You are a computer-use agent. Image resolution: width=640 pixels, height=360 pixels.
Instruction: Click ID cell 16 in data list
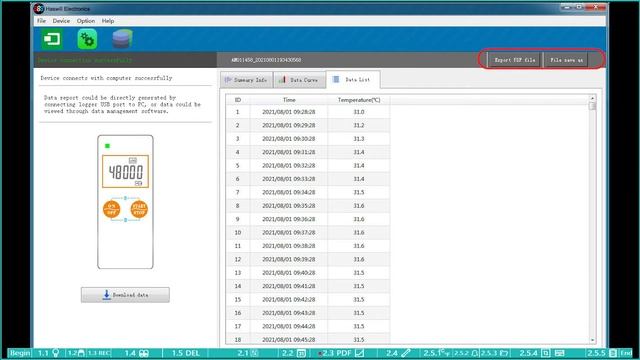coord(238,313)
